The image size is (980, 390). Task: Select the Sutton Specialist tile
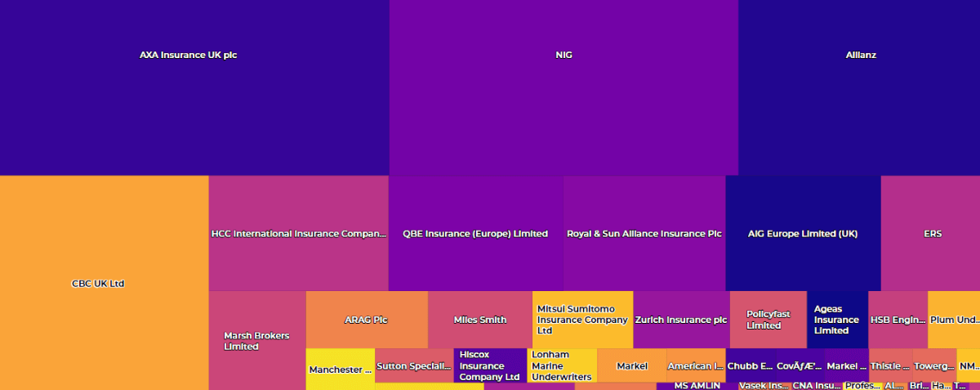coord(414,365)
